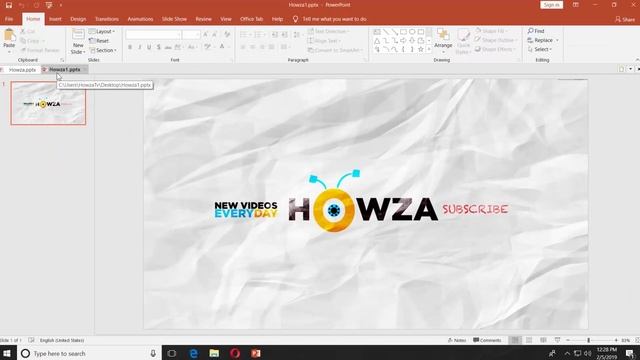640x360 pixels.
Task: Click the Copy command in Clipboard
Action: point(32,41)
